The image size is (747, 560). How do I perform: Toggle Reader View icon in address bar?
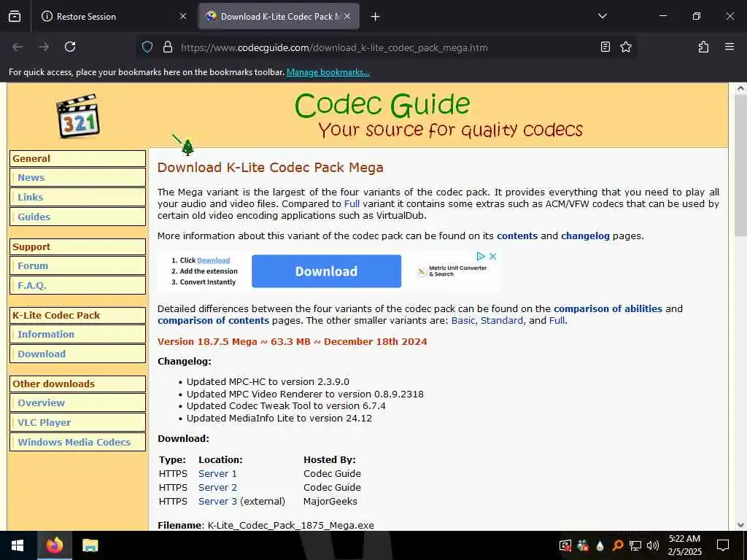pyautogui.click(x=605, y=47)
